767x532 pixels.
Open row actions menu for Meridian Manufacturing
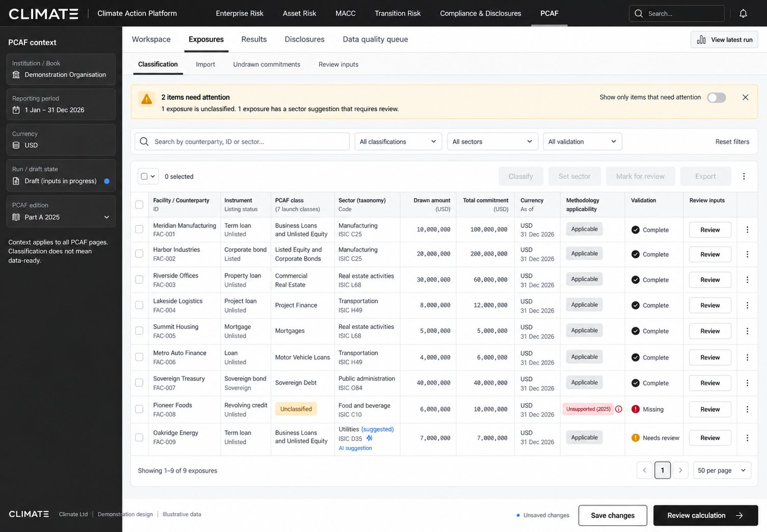(747, 230)
